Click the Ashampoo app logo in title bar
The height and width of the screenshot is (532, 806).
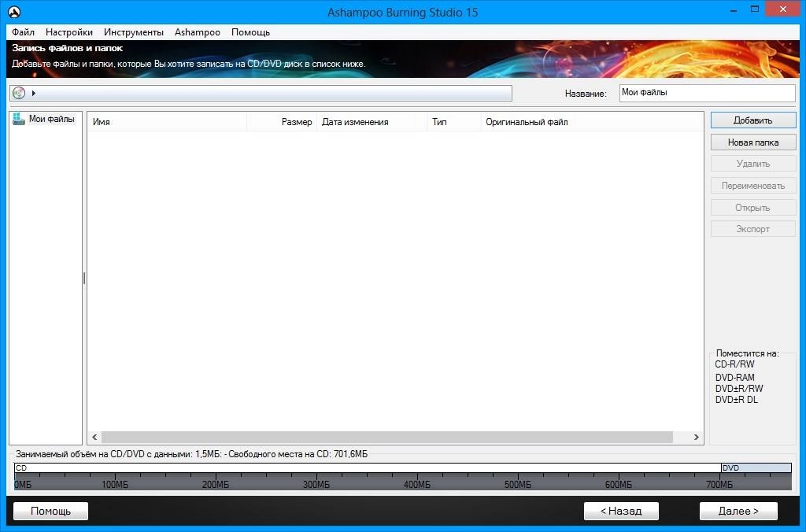[14, 12]
